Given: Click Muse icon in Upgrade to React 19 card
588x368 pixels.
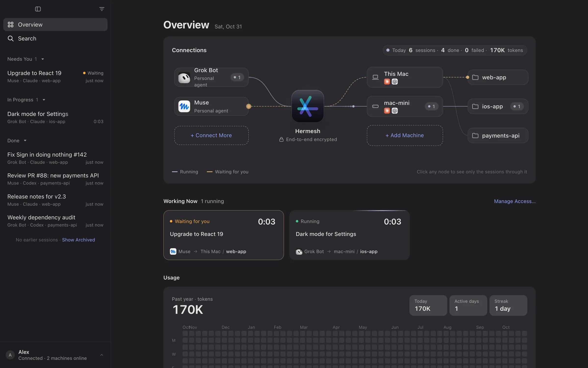Looking at the screenshot, I should (x=173, y=251).
